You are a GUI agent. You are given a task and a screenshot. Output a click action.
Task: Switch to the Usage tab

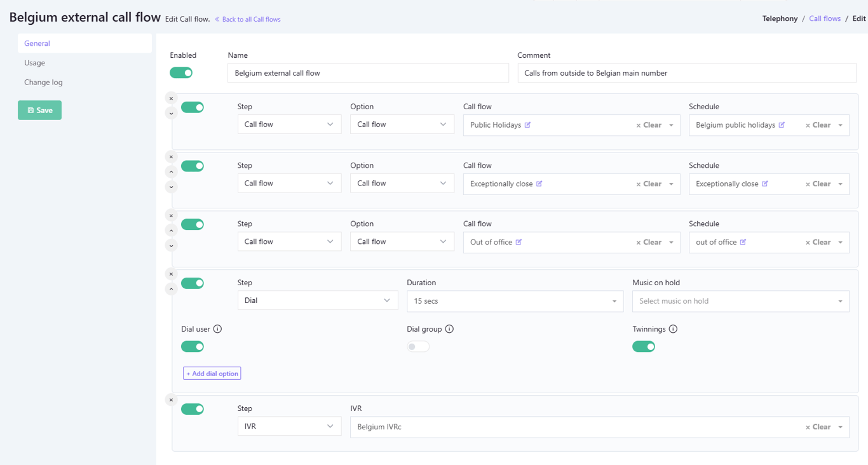click(35, 63)
